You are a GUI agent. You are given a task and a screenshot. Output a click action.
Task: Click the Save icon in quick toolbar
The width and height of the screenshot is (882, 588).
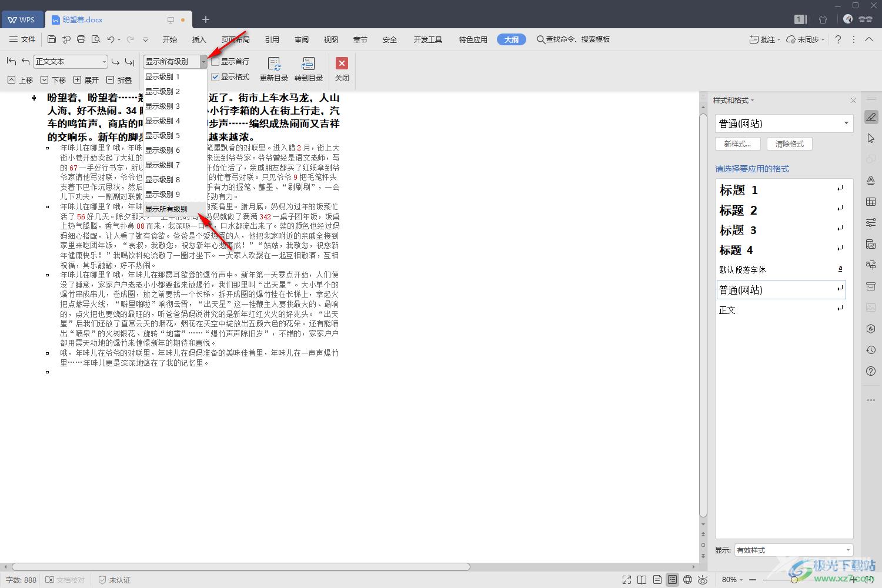click(x=52, y=39)
